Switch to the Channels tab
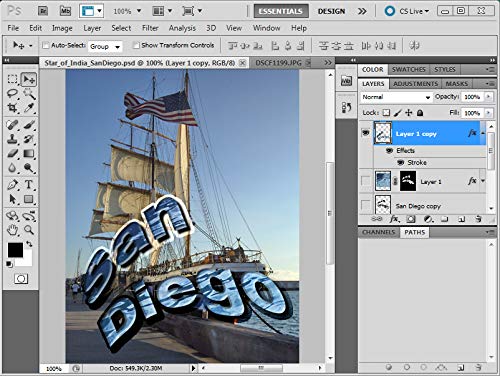 click(x=379, y=232)
